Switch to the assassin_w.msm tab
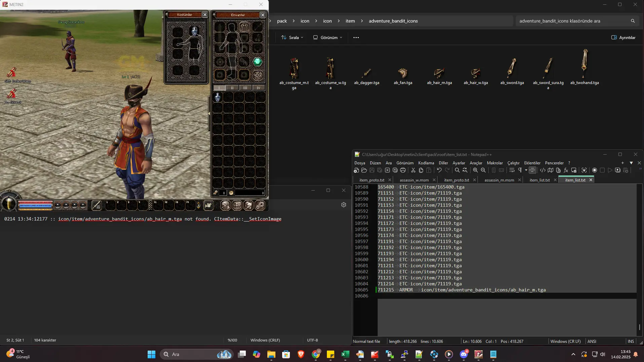644x362 pixels. click(414, 180)
